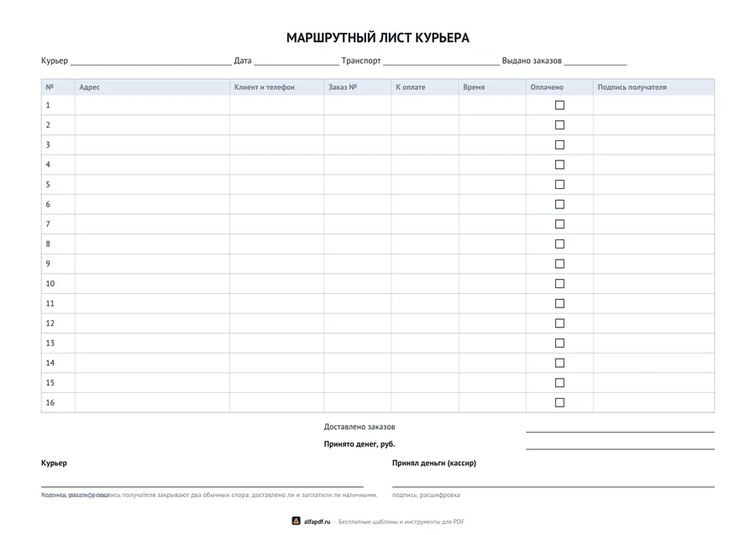Click the Подпись получателя cell in row 11
Screen dimensions: 756x535
click(654, 303)
